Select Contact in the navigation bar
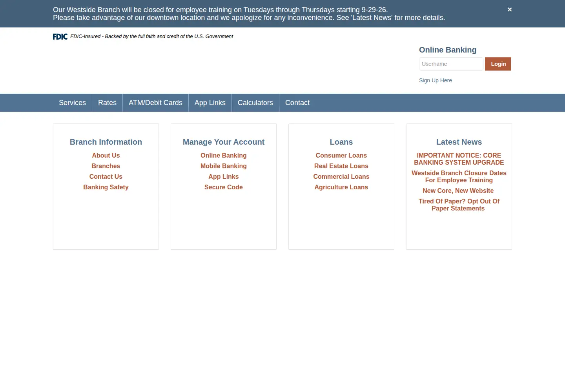Image resolution: width=565 pixels, height=392 pixels. click(297, 103)
